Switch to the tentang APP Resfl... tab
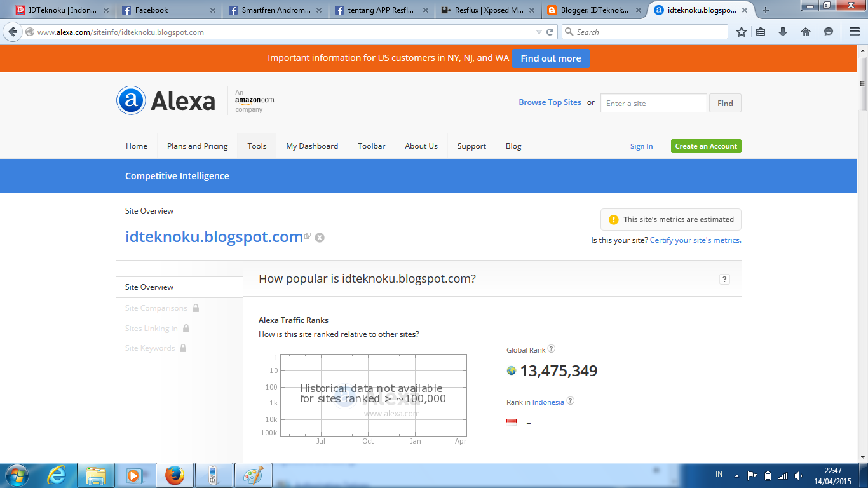868x488 pixels. point(381,10)
